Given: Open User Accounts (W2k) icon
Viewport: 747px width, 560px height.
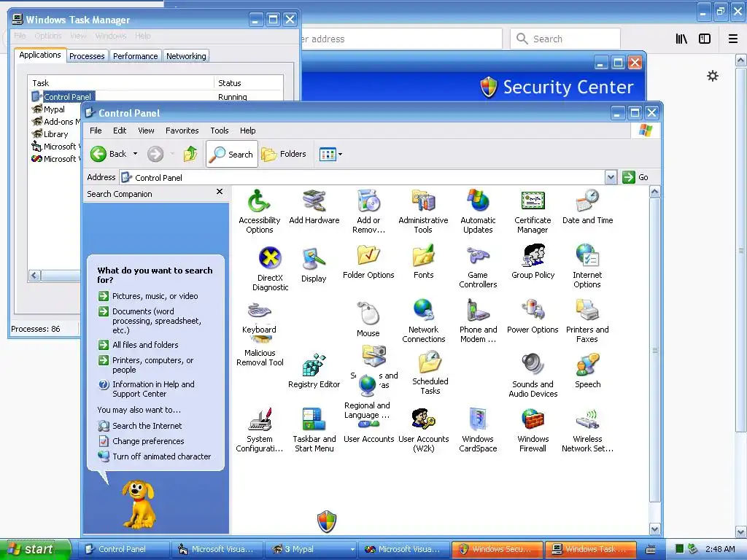Looking at the screenshot, I should point(423,430).
